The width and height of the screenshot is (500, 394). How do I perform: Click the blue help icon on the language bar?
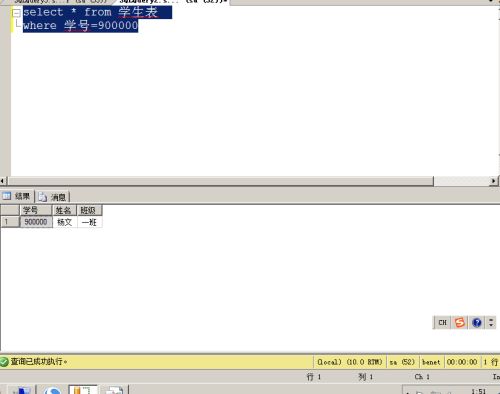(x=477, y=323)
